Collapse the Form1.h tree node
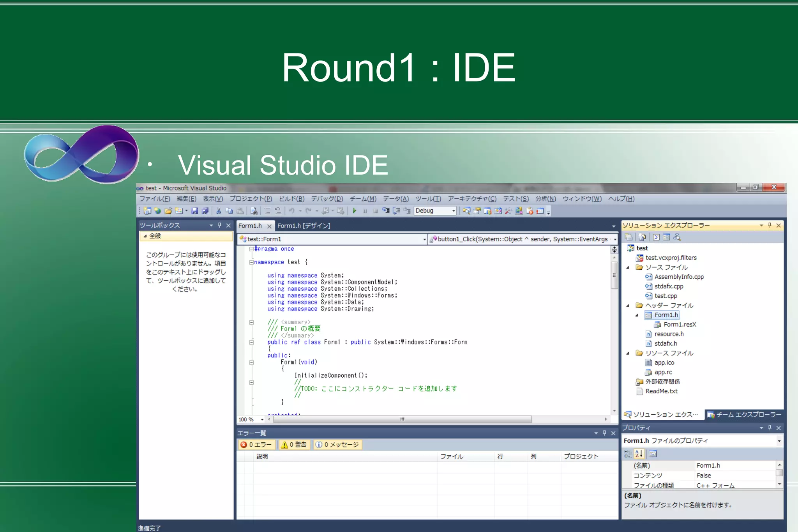 click(637, 315)
